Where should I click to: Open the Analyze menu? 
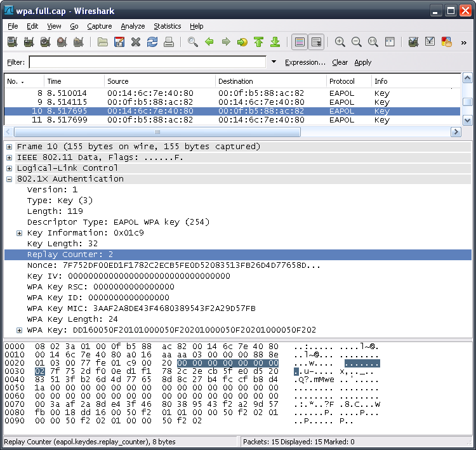pyautogui.click(x=133, y=26)
